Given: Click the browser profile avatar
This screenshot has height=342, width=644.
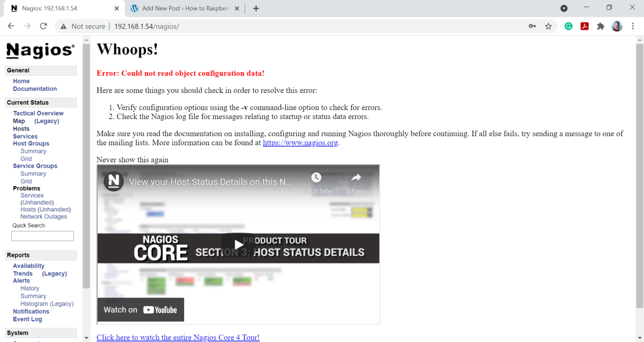Looking at the screenshot, I should (x=617, y=26).
